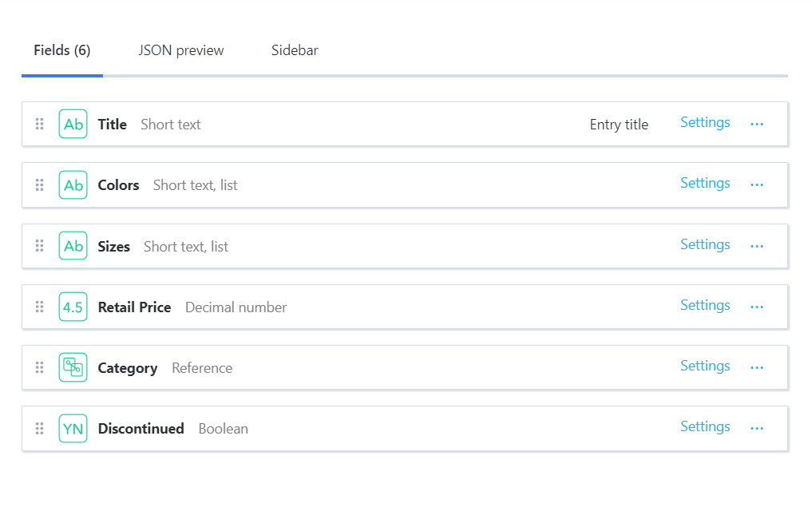Open the ellipsis menu beside Discontinued
The image size is (812, 531).
(756, 428)
